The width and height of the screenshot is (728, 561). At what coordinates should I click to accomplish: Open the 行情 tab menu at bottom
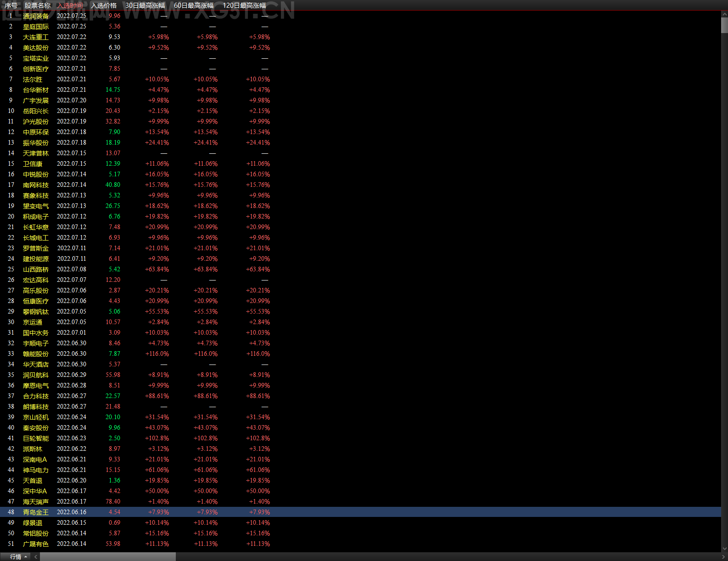click(x=16, y=557)
